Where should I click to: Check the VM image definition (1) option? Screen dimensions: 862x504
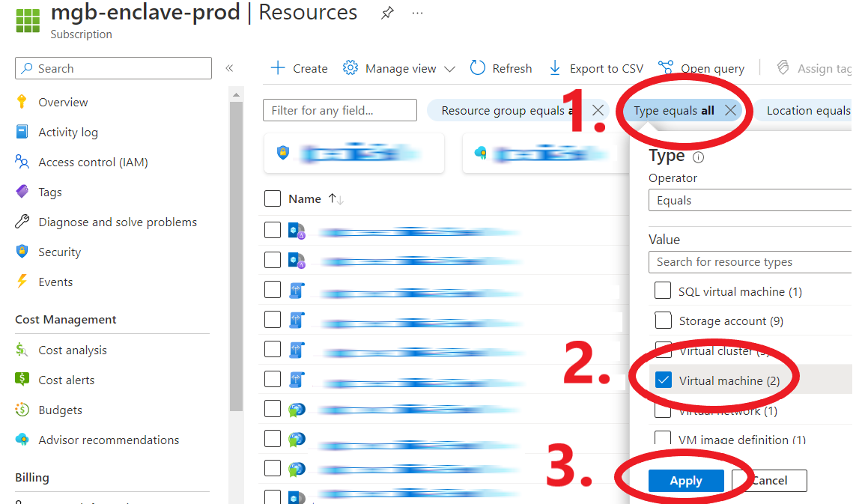(663, 437)
